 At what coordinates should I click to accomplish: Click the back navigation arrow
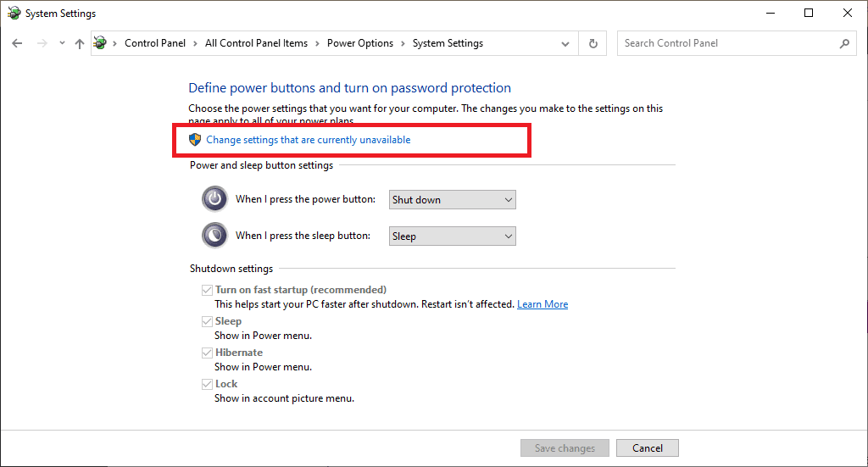click(18, 43)
